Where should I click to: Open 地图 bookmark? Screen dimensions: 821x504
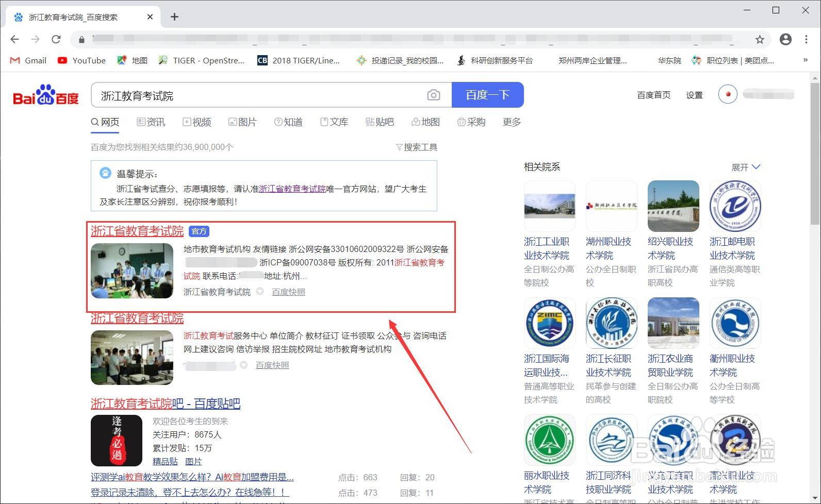pos(133,60)
